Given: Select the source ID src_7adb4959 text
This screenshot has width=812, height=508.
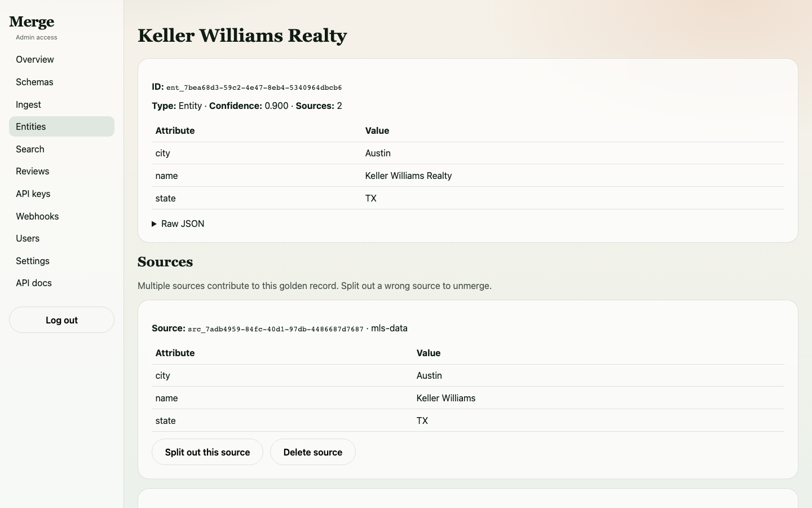Looking at the screenshot, I should [276, 329].
